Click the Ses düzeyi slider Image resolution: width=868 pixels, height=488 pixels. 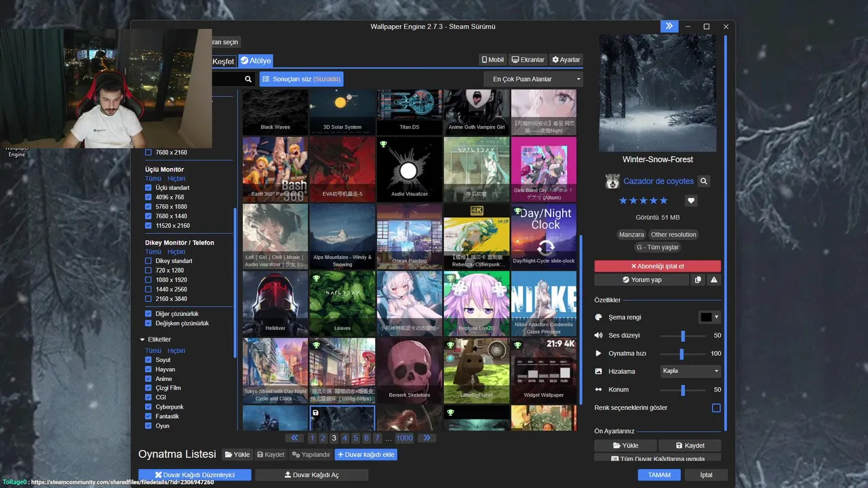pos(683,335)
